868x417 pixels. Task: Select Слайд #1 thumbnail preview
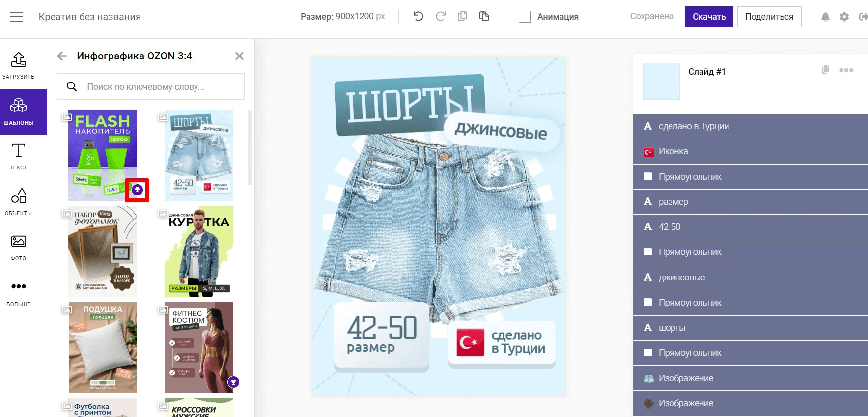(661, 81)
